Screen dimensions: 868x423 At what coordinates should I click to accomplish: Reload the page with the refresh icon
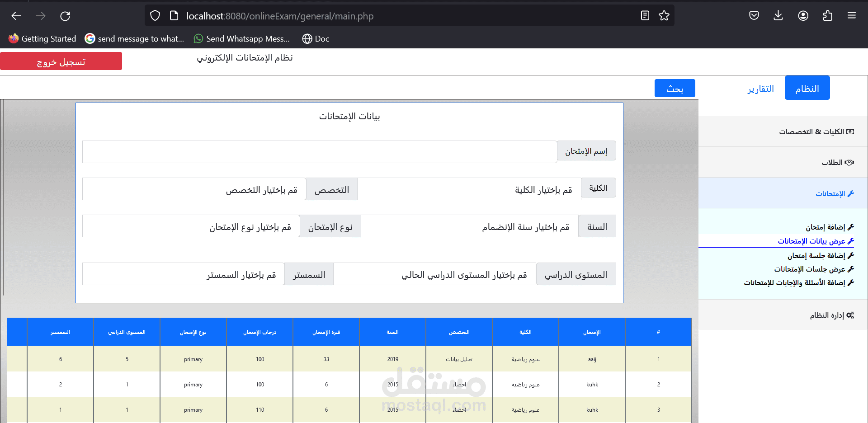click(65, 16)
